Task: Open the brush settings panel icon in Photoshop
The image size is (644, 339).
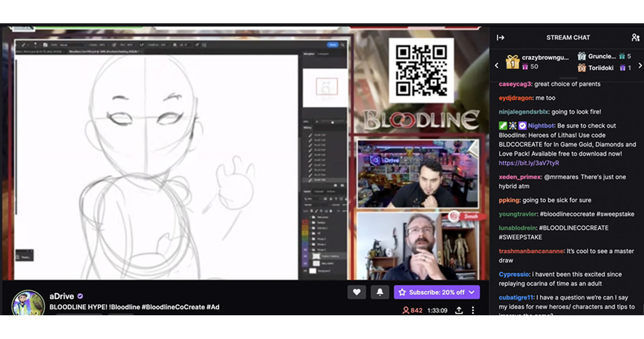Action: [x=45, y=45]
